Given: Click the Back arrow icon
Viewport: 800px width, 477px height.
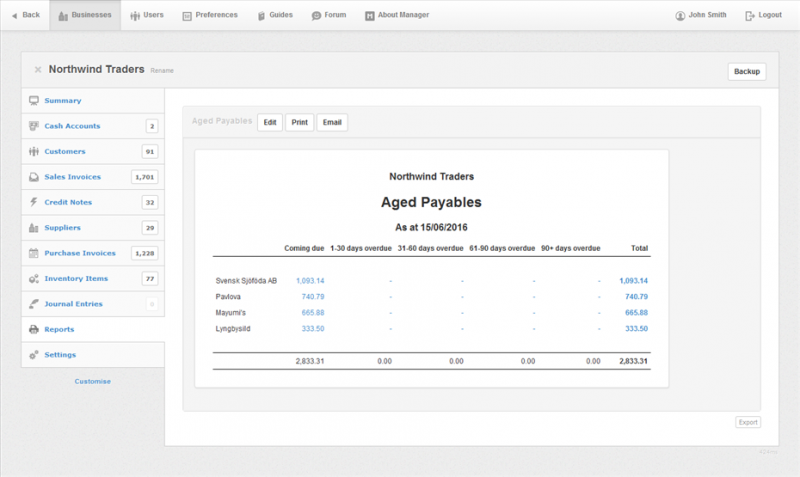Looking at the screenshot, I should [14, 16].
